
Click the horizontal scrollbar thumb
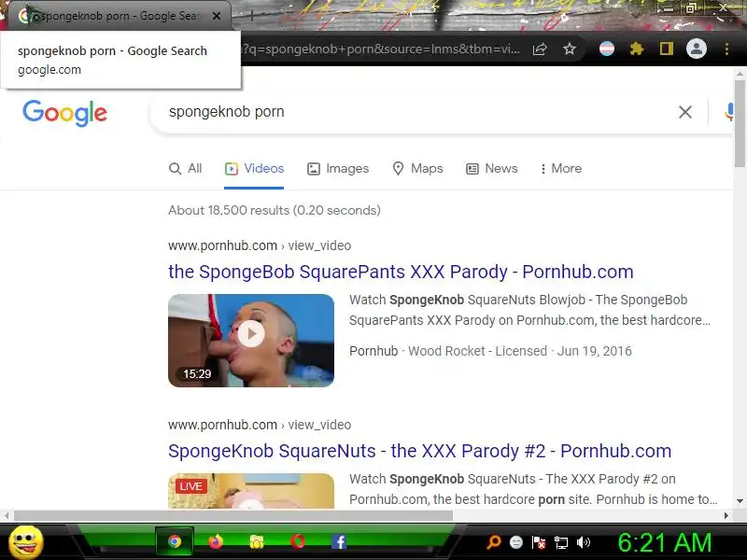233,516
